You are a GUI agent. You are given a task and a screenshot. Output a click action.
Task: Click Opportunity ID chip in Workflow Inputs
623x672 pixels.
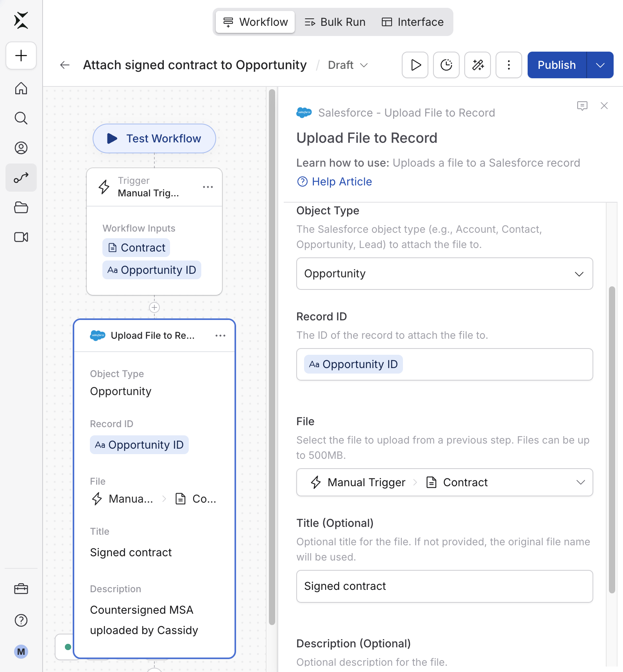point(152,270)
